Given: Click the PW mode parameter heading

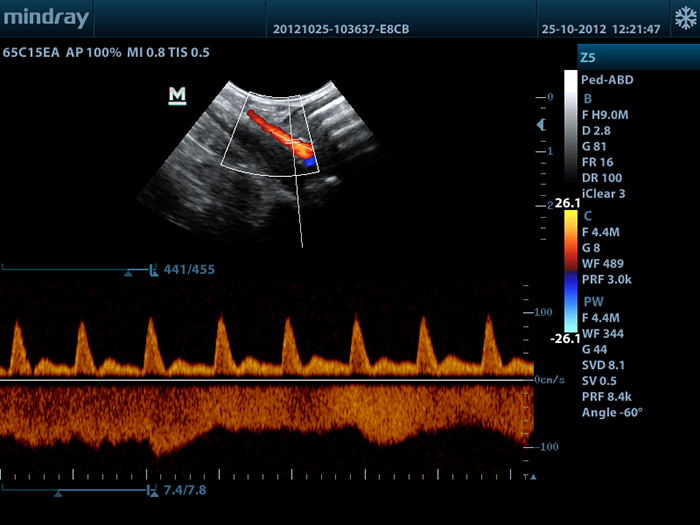Looking at the screenshot, I should pyautogui.click(x=592, y=300).
